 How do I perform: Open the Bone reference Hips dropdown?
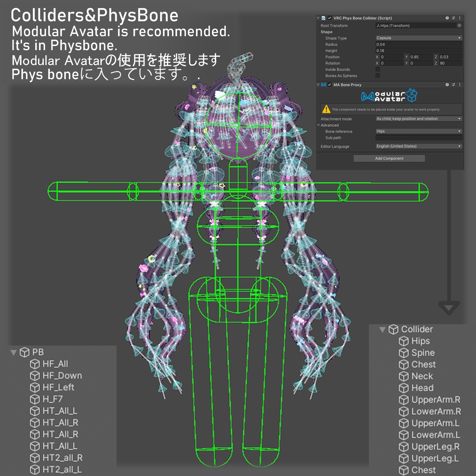point(419,131)
